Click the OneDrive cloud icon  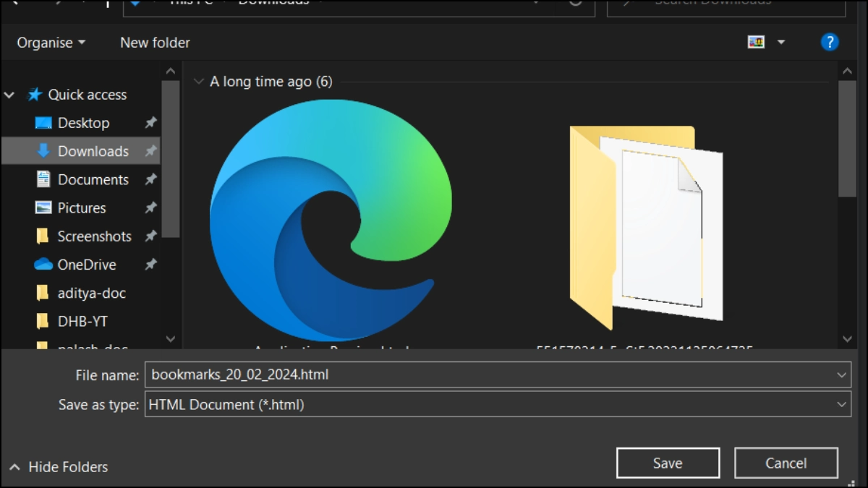[43, 265]
